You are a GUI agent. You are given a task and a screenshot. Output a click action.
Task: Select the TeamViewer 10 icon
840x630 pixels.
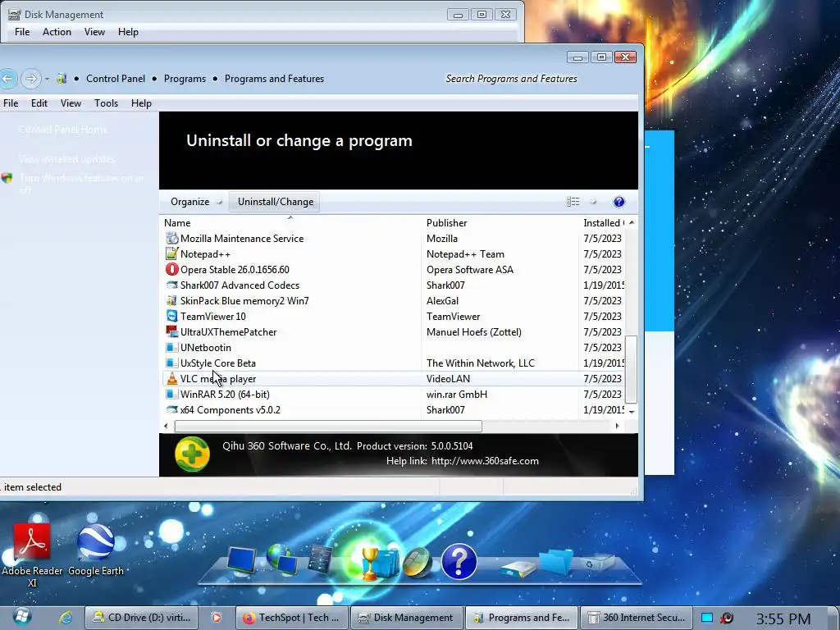171,316
